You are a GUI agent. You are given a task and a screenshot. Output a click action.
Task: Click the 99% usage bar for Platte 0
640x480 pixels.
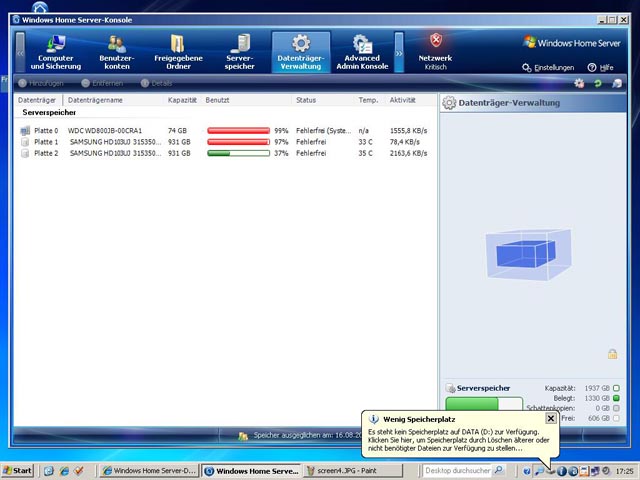pyautogui.click(x=238, y=131)
